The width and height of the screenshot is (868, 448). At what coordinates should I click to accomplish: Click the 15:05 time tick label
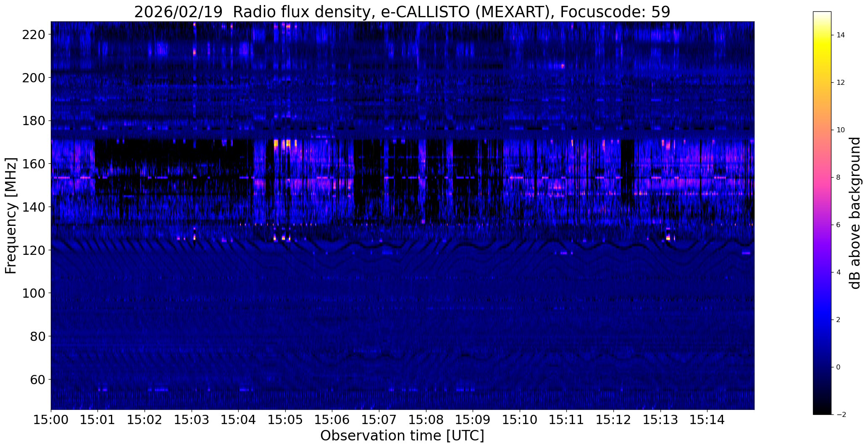pos(286,420)
